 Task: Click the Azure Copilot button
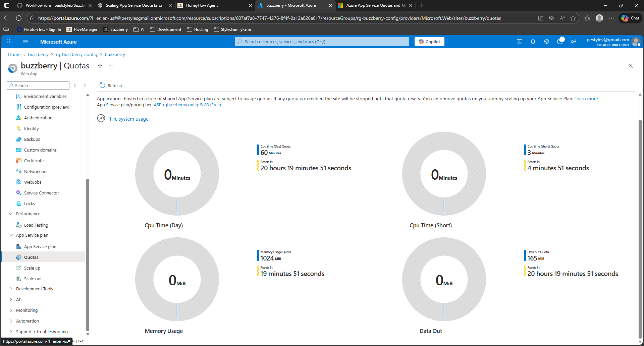click(429, 42)
